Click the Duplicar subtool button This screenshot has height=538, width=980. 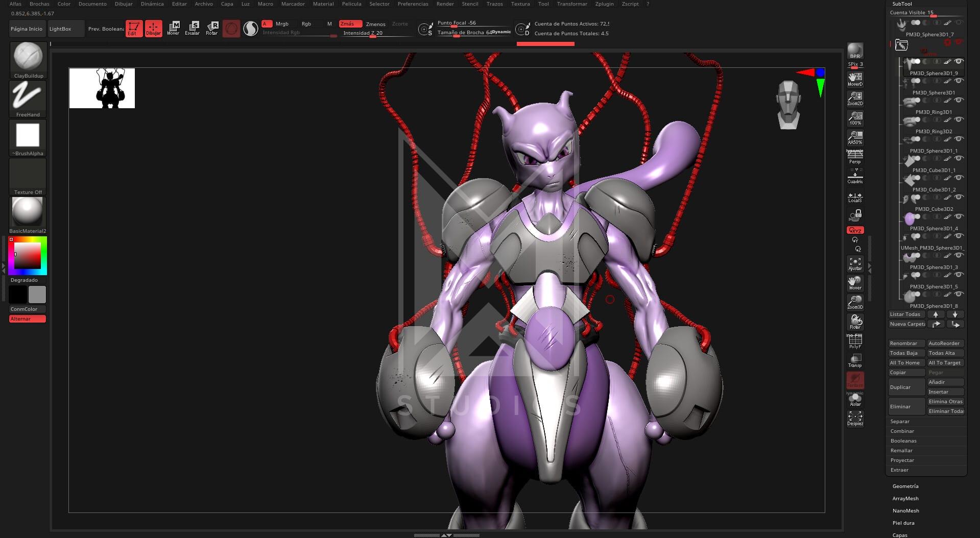tap(906, 387)
